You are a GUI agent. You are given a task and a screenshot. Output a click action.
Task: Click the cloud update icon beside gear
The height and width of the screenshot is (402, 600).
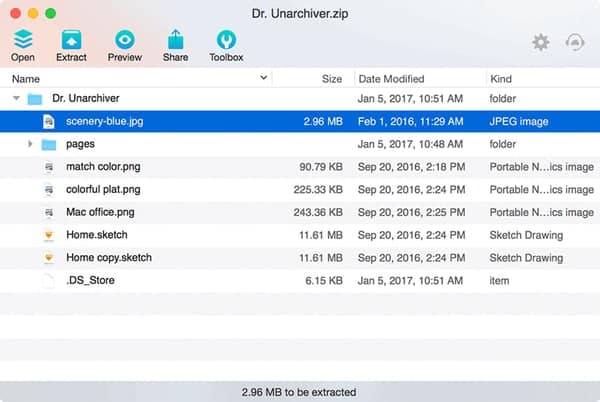click(x=575, y=42)
